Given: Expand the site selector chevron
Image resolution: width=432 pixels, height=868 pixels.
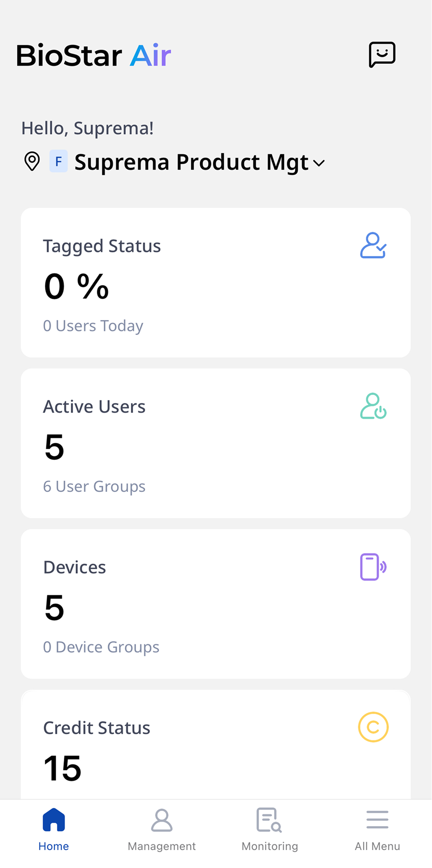Looking at the screenshot, I should tap(319, 163).
